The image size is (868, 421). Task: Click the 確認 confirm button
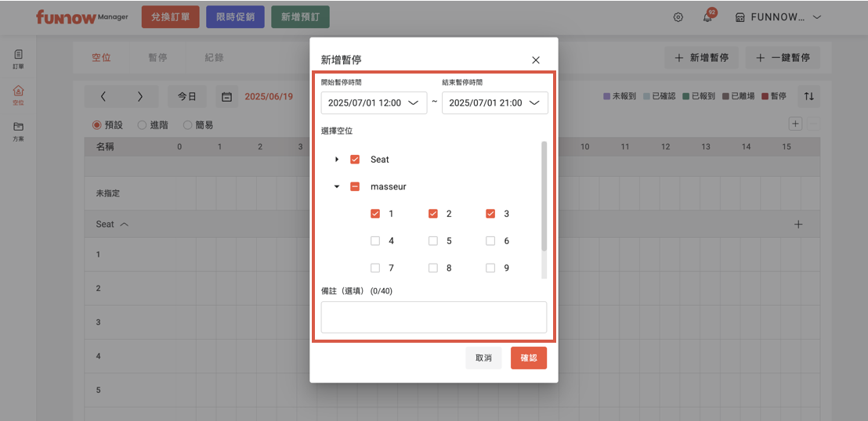(528, 358)
